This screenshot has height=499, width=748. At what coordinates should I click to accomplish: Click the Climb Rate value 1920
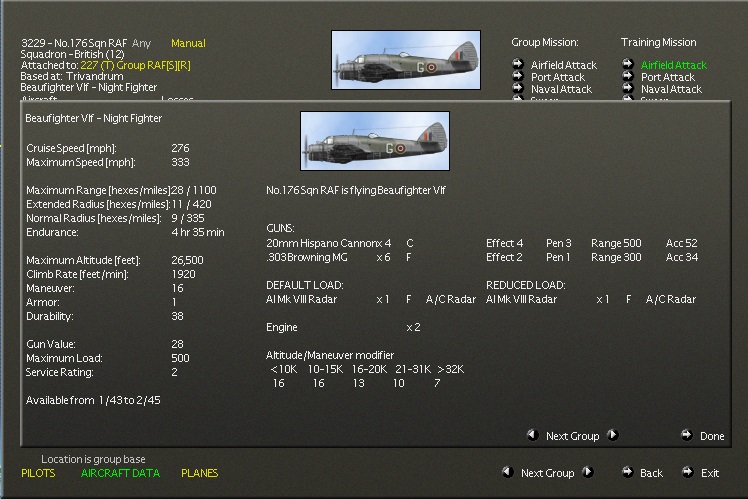(x=183, y=274)
